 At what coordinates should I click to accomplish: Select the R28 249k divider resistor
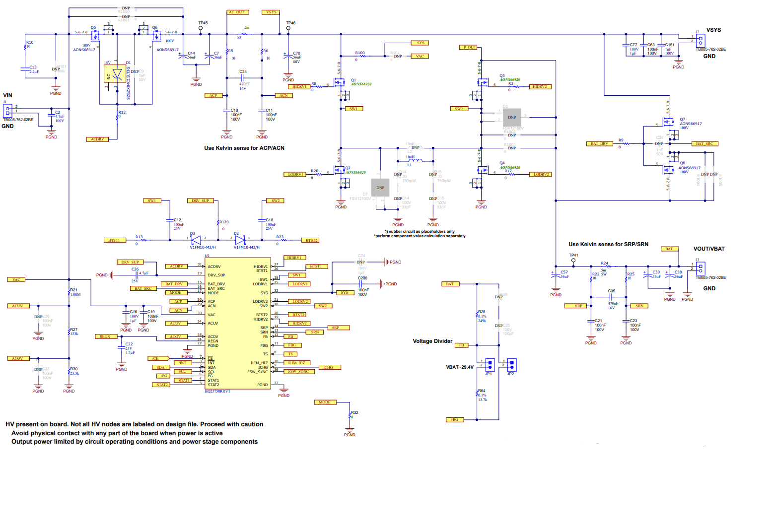[477, 316]
